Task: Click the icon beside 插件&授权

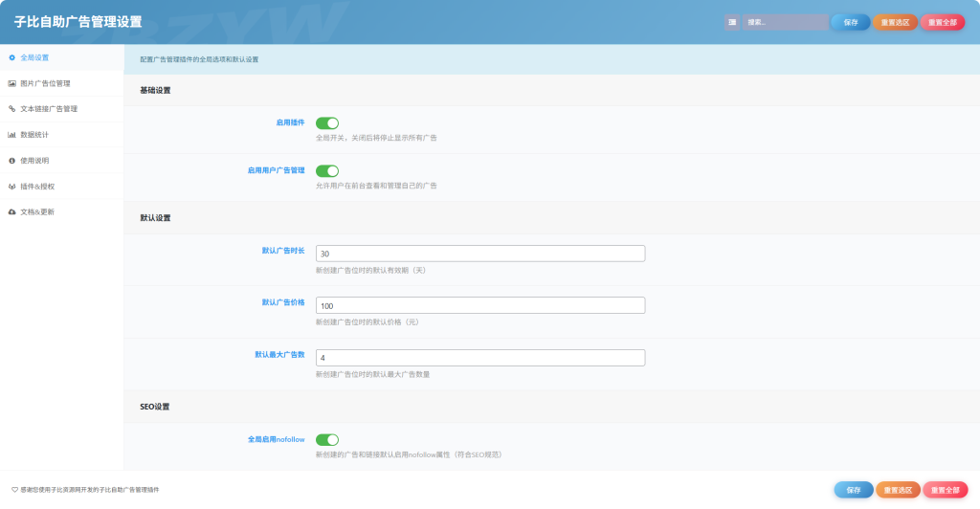Action: 11,187
